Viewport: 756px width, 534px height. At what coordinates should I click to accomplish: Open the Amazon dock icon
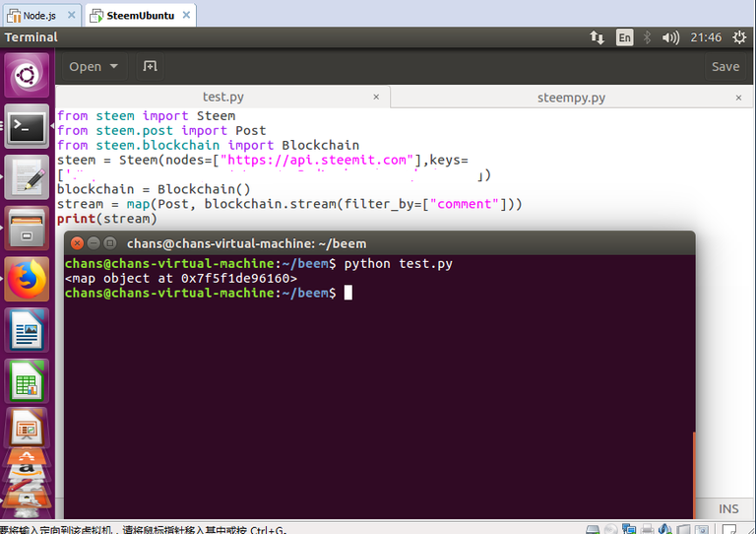click(x=27, y=470)
